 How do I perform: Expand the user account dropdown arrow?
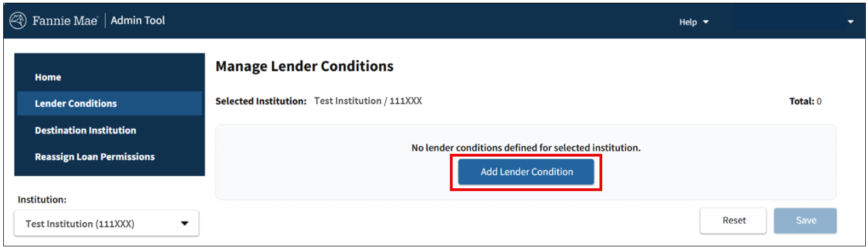tap(850, 22)
